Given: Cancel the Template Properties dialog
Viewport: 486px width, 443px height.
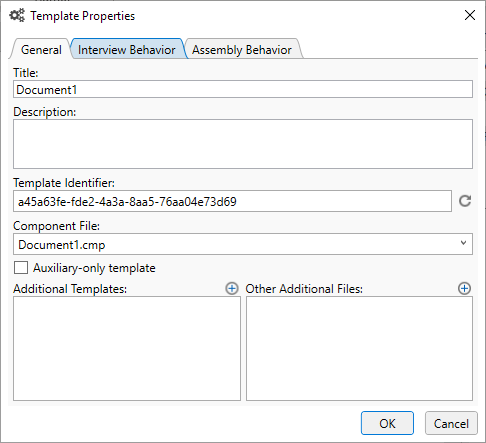Looking at the screenshot, I should click(x=451, y=423).
